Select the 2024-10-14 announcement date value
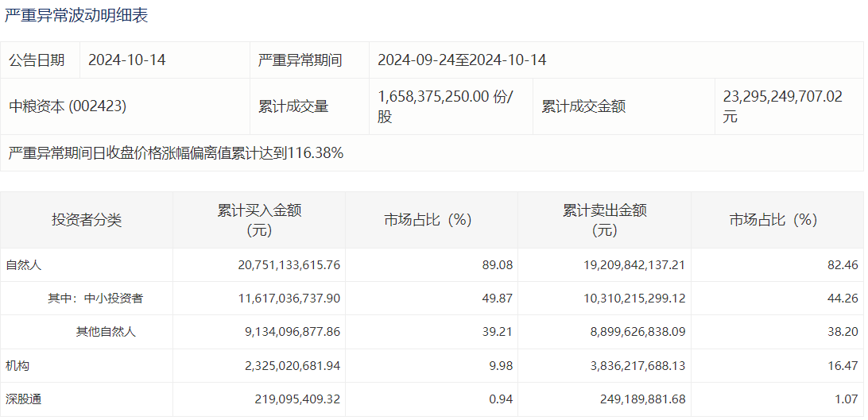Screen dimensions: 868x420 pyautogui.click(x=127, y=60)
